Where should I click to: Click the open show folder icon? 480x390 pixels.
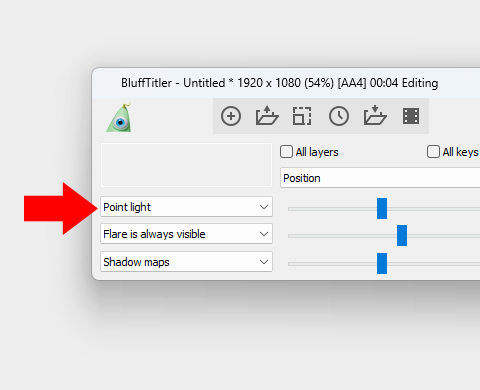pos(267,116)
